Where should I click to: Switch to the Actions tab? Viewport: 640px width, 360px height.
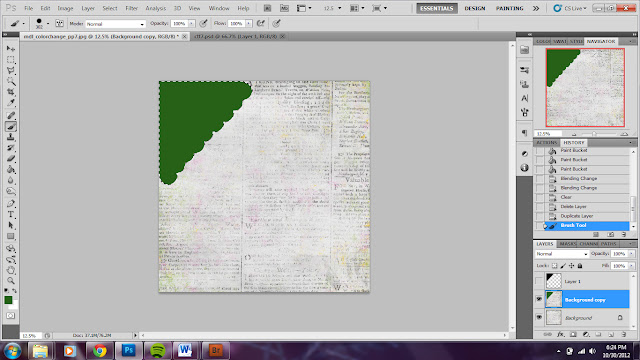(546, 142)
